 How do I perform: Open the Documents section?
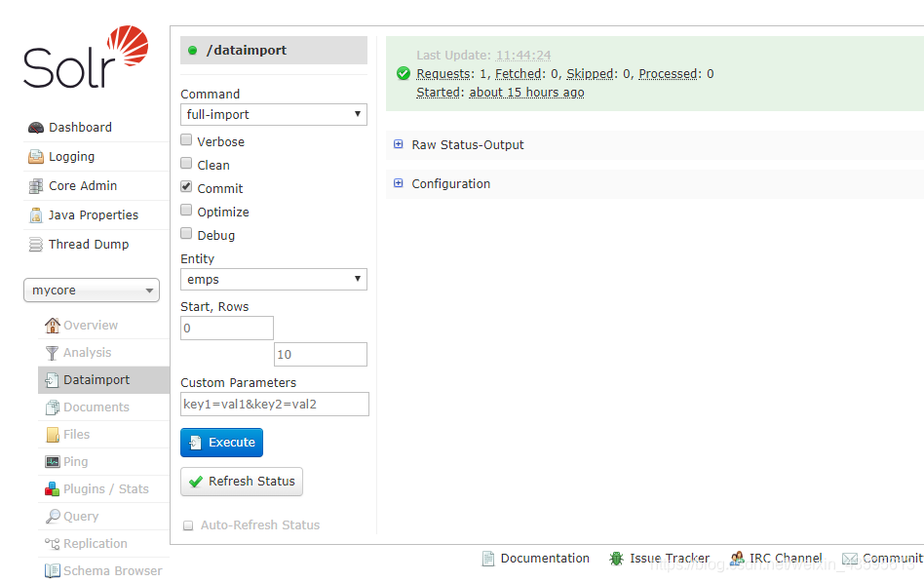tap(96, 407)
